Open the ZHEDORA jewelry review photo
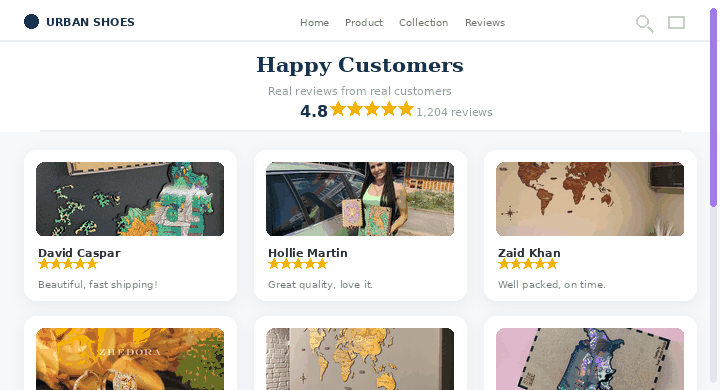The height and width of the screenshot is (390, 720). (130, 359)
